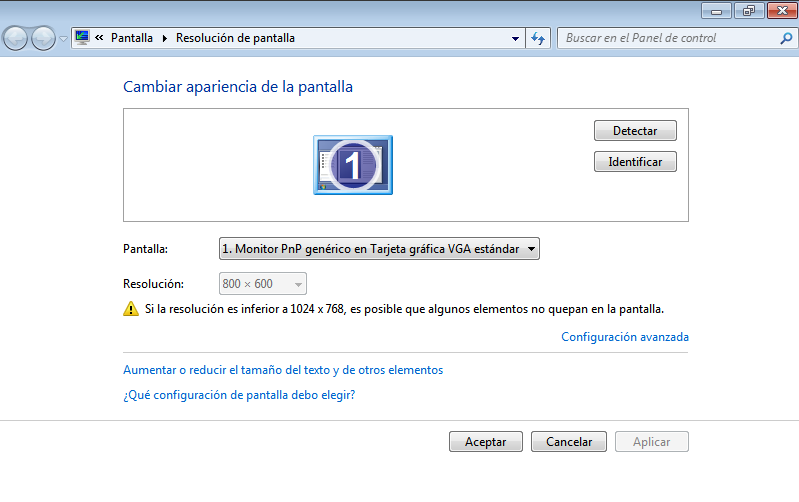Click the Identificar button
799x502 pixels.
coord(635,162)
